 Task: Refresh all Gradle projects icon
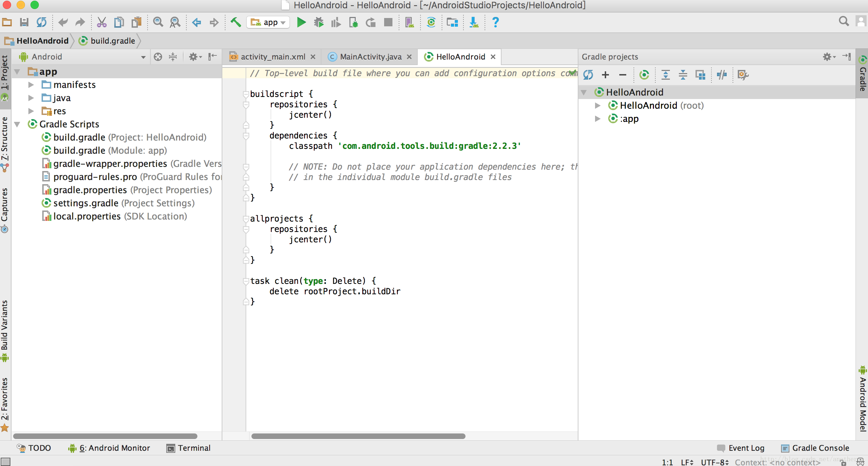click(x=588, y=75)
